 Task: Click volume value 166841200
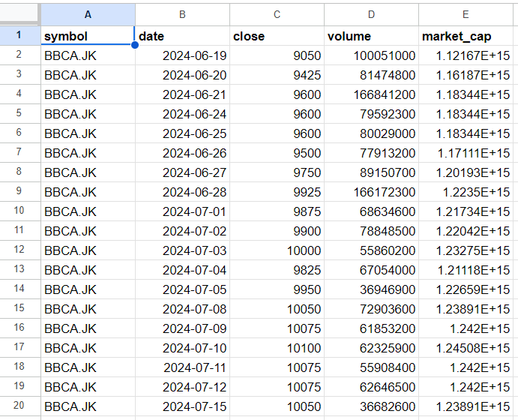point(371,94)
